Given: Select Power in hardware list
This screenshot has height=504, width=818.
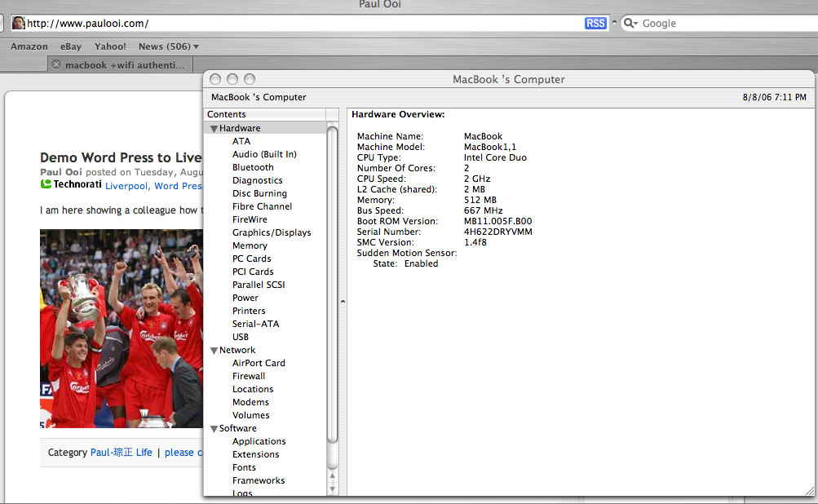Looking at the screenshot, I should pyautogui.click(x=245, y=298).
